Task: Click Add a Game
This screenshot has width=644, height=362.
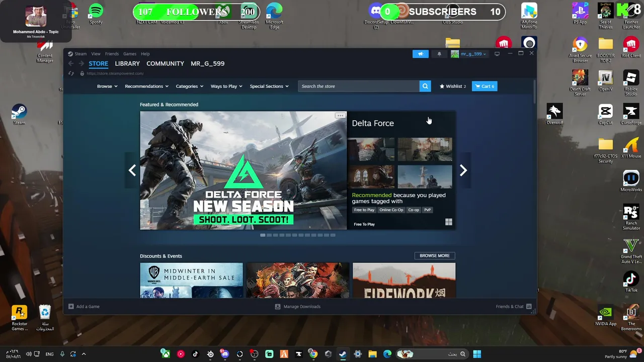Action: click(84, 306)
